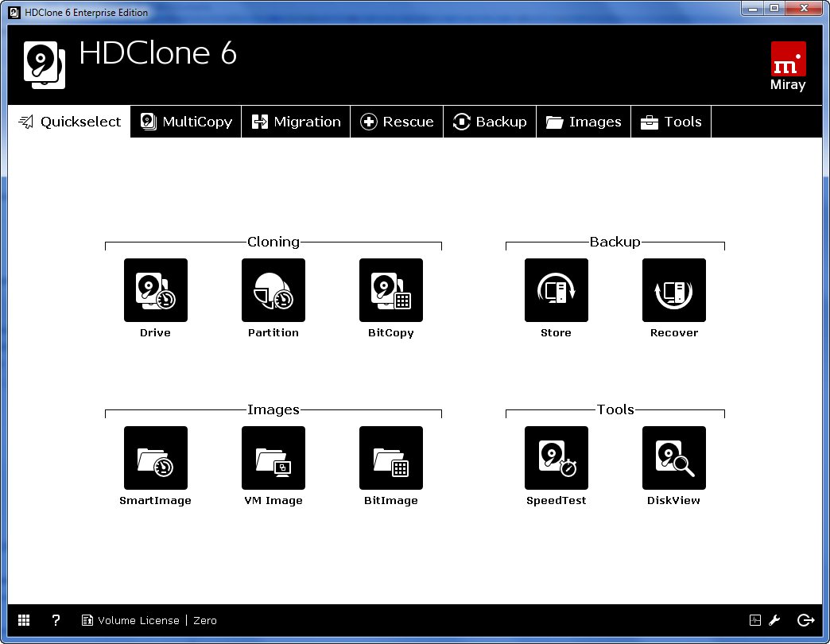Open settings with the wrench icon

coord(774,620)
